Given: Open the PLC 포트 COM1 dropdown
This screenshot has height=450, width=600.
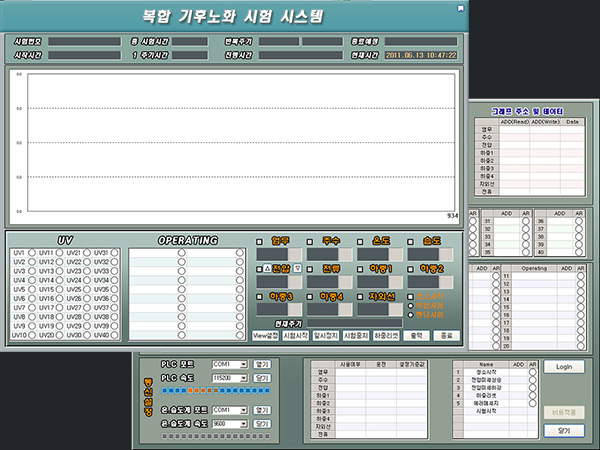Looking at the screenshot, I should 243,365.
